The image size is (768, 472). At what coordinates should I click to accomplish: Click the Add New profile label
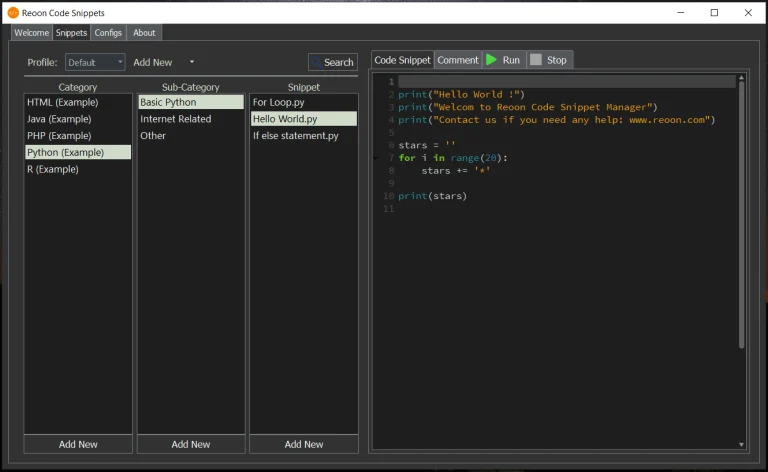(153, 62)
